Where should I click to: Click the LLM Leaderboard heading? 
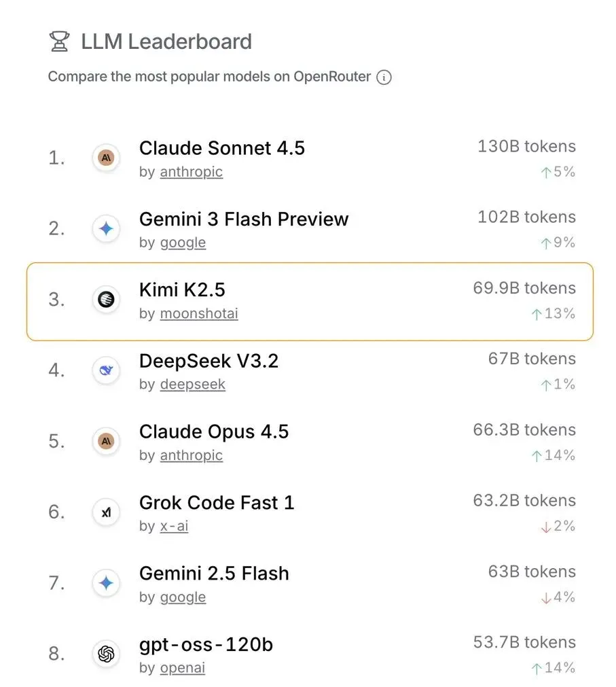166,42
